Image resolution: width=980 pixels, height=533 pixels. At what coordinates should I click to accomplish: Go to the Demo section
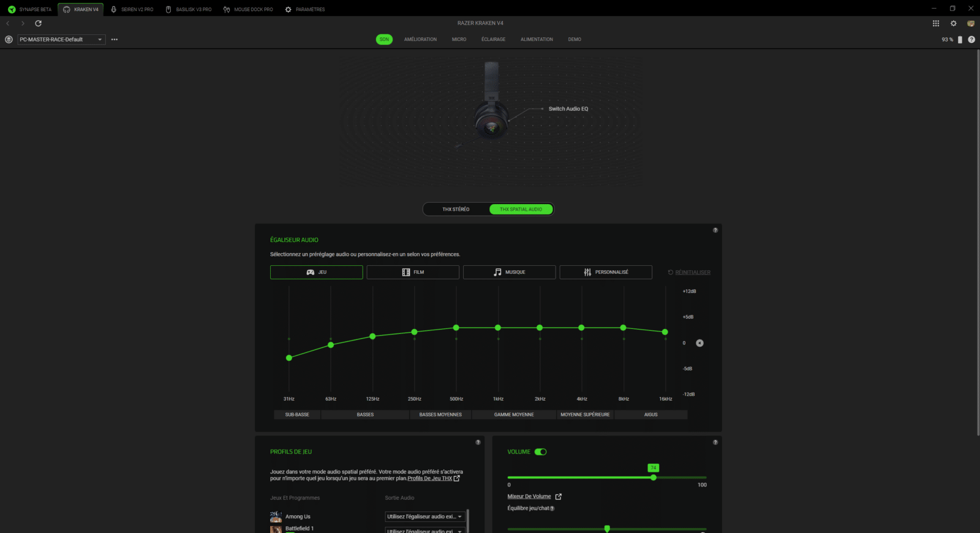coord(575,39)
